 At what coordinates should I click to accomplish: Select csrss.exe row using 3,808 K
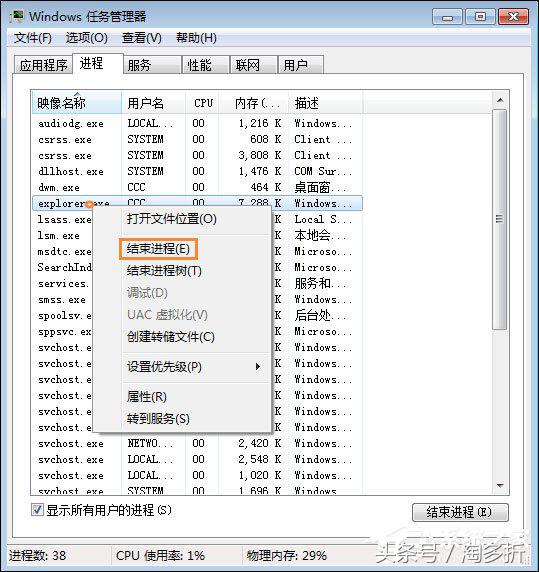197,155
